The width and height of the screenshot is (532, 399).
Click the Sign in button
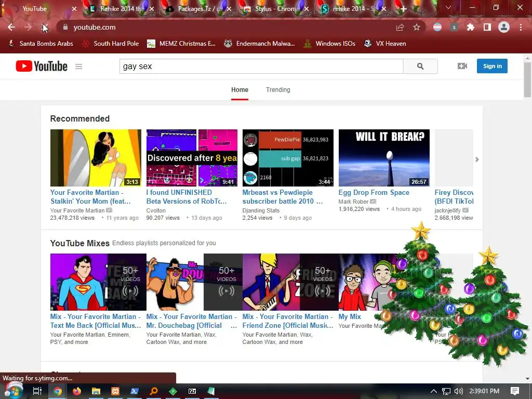[492, 66]
